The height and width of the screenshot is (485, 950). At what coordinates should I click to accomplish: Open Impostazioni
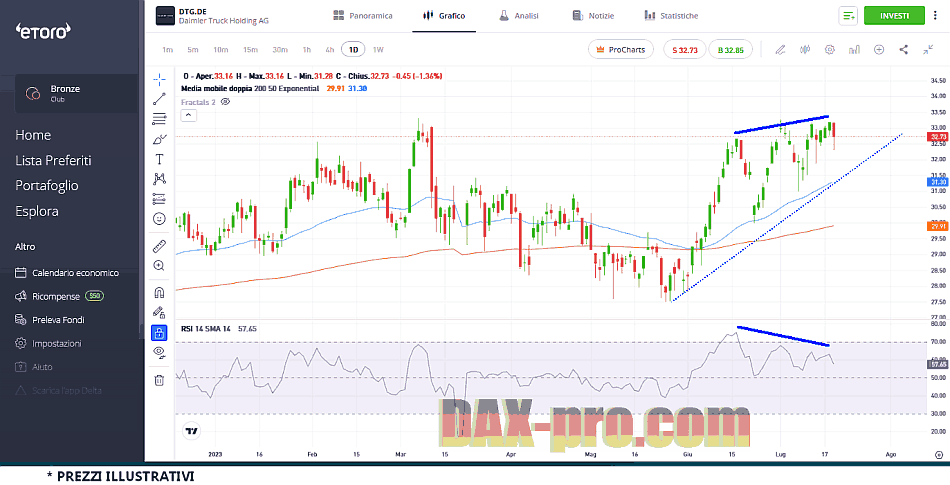48,343
